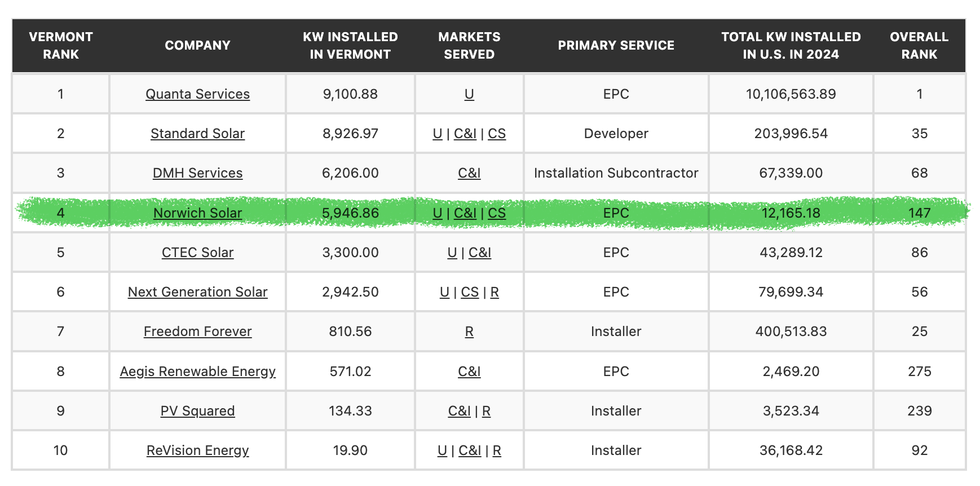Open the Aegis Renewable Energy link
The image size is (980, 486).
pyautogui.click(x=197, y=372)
